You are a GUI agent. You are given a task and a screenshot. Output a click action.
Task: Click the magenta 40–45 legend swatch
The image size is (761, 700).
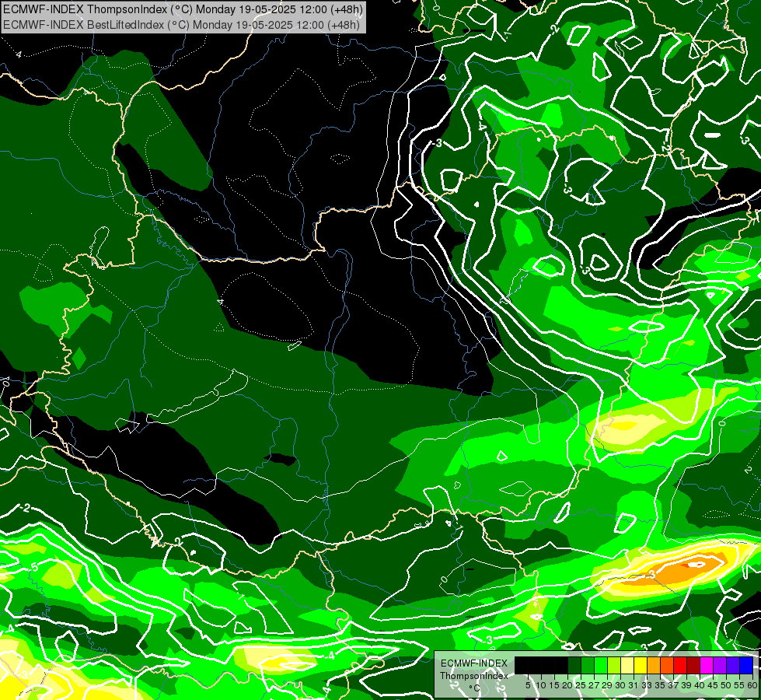707,665
